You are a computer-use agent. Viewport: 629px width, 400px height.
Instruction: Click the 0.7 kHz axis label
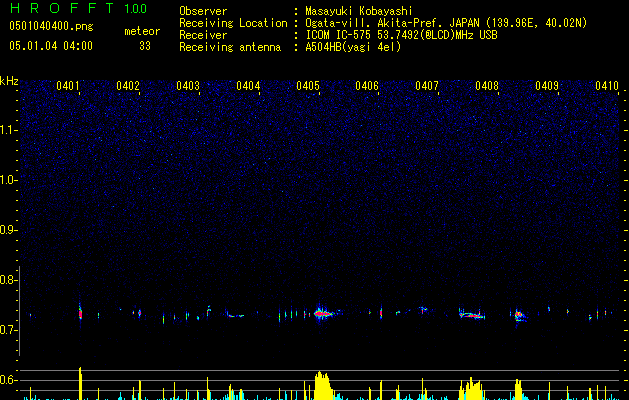coord(9,330)
